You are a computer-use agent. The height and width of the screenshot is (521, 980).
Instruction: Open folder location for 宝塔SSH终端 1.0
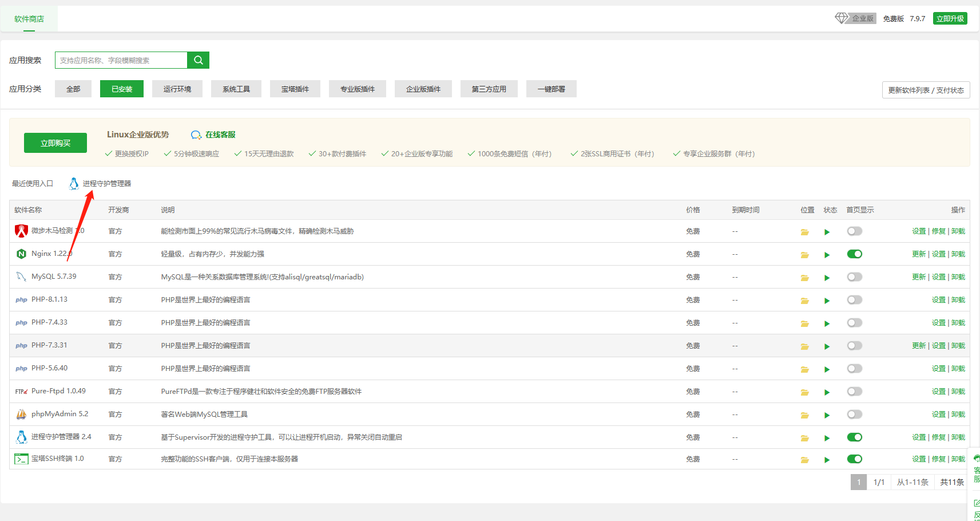tap(805, 460)
